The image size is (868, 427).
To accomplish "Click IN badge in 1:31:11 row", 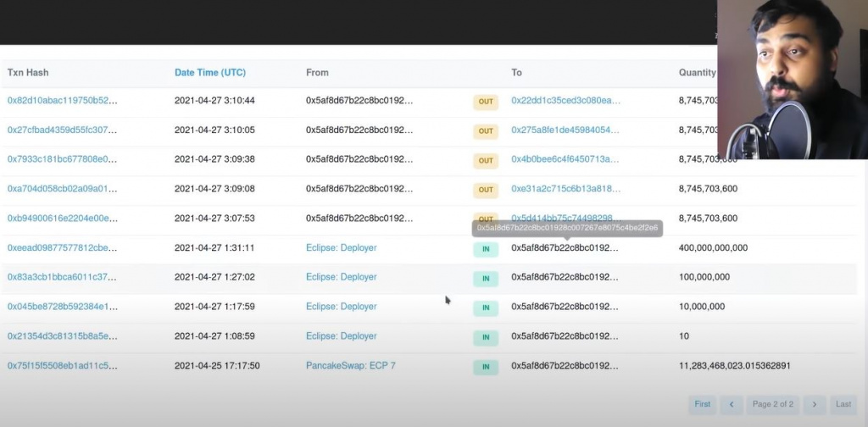I will 486,249.
